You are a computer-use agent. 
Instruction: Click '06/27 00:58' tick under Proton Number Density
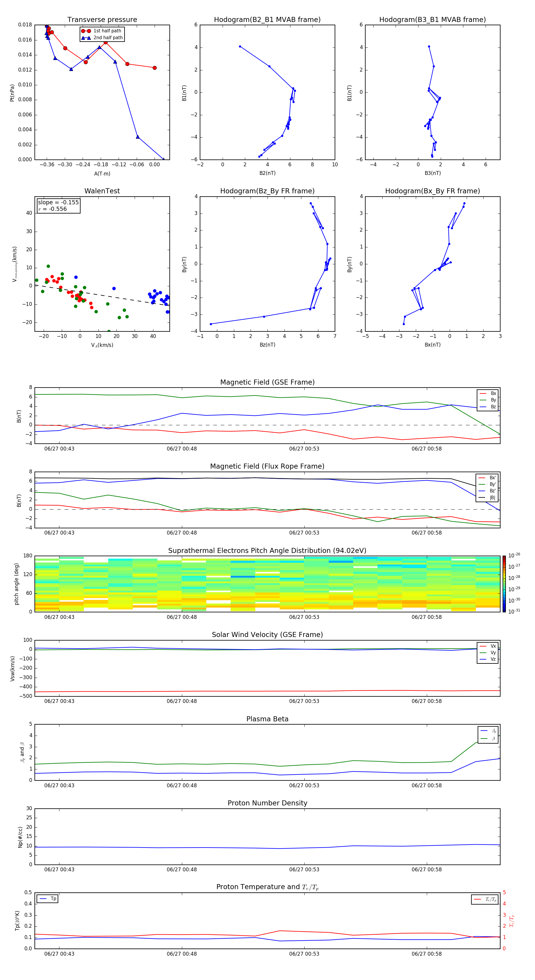427,870
